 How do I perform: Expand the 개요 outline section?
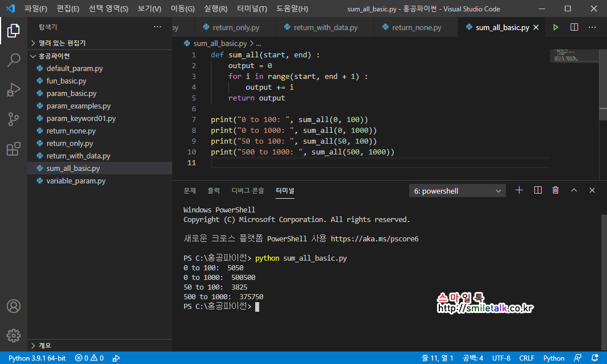(x=101, y=345)
